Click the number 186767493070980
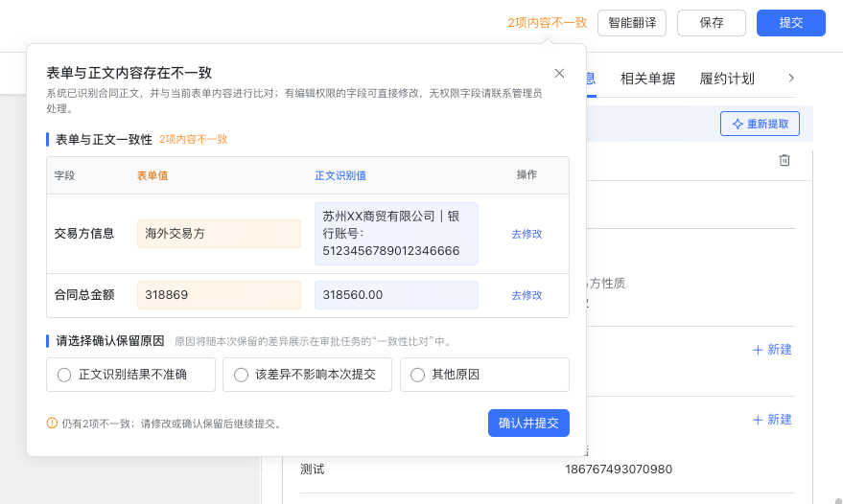843x504 pixels. 619,470
